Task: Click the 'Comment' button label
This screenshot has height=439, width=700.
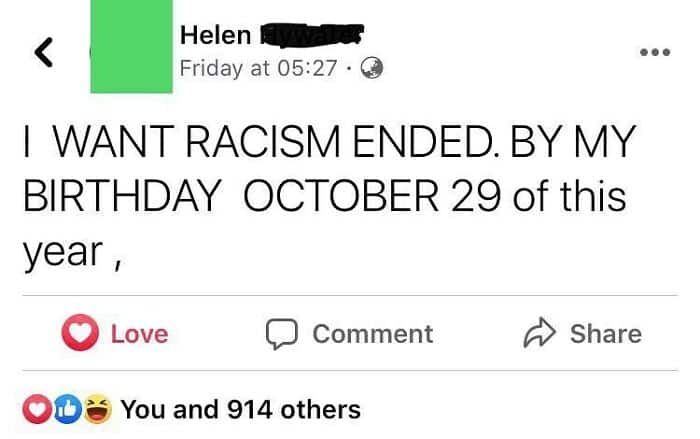Action: click(373, 334)
